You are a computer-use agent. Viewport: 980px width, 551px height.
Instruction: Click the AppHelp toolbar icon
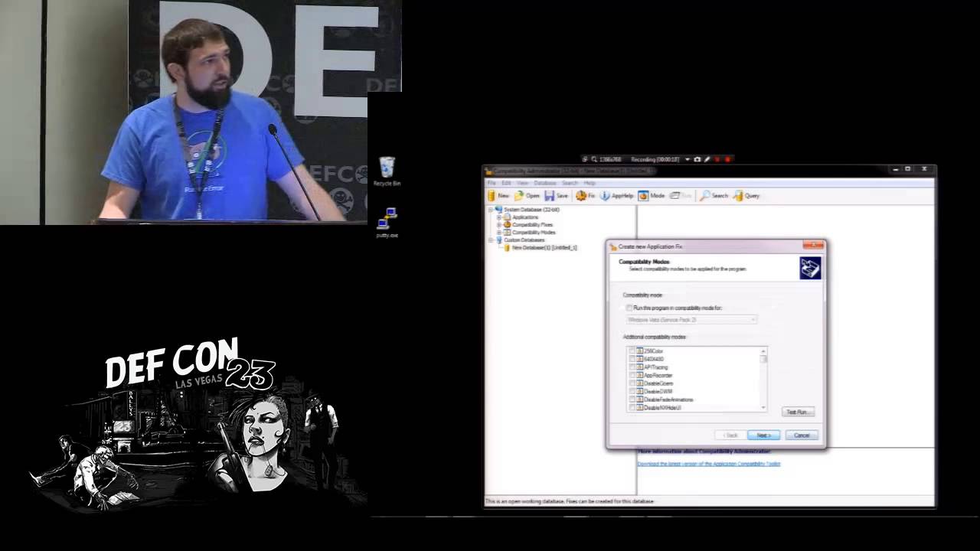point(605,196)
